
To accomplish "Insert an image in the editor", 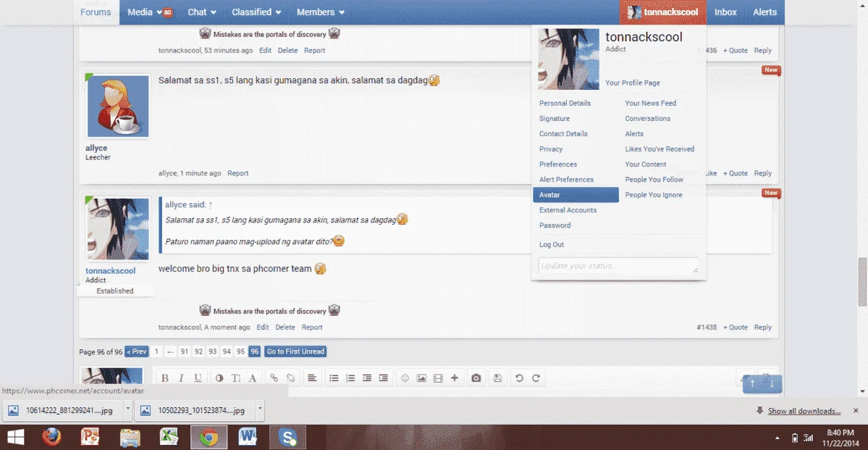I will 421,378.
